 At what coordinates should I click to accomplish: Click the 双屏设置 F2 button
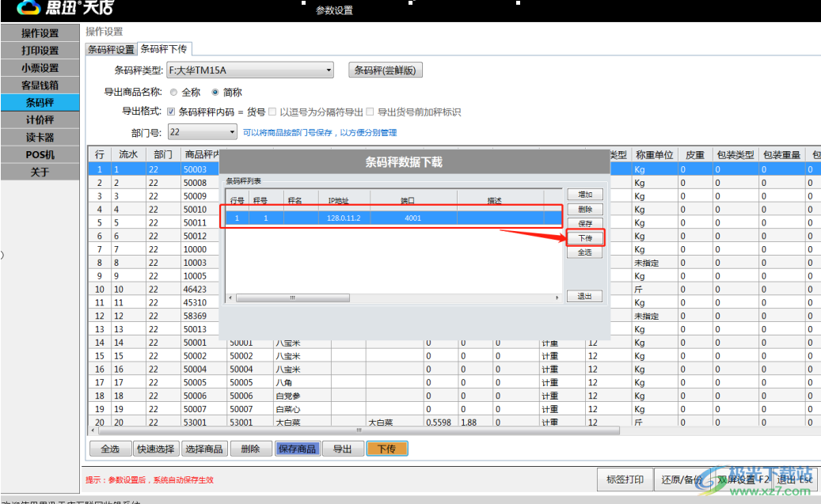tap(741, 479)
